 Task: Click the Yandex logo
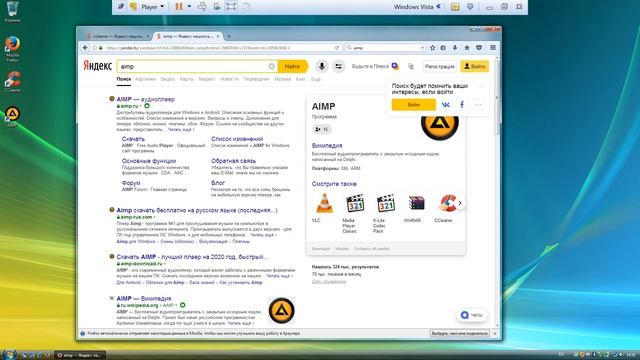[x=98, y=66]
